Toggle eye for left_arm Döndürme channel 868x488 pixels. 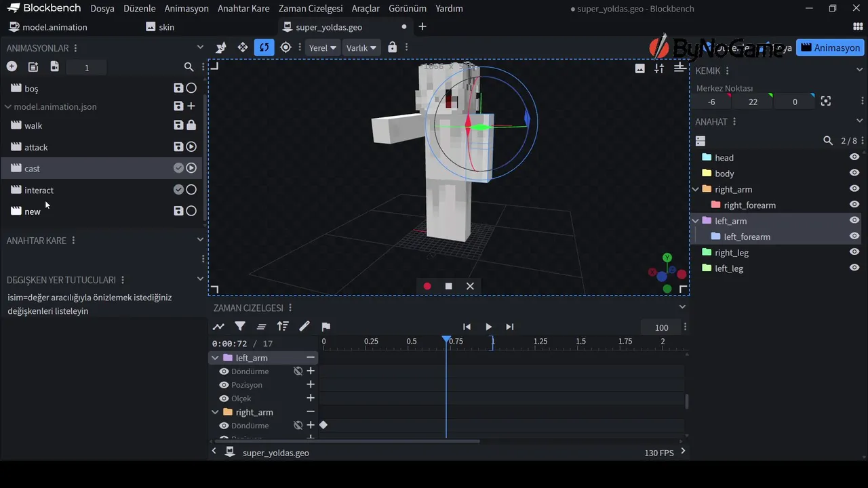coord(224,371)
